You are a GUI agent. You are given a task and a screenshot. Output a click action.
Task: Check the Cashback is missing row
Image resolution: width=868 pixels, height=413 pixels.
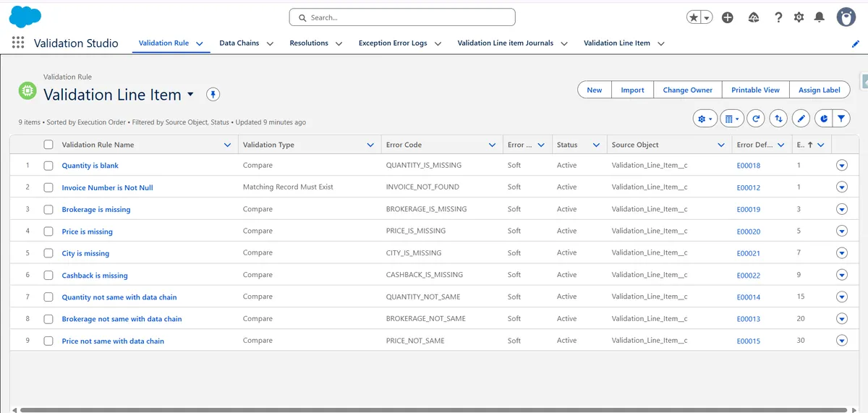point(48,276)
